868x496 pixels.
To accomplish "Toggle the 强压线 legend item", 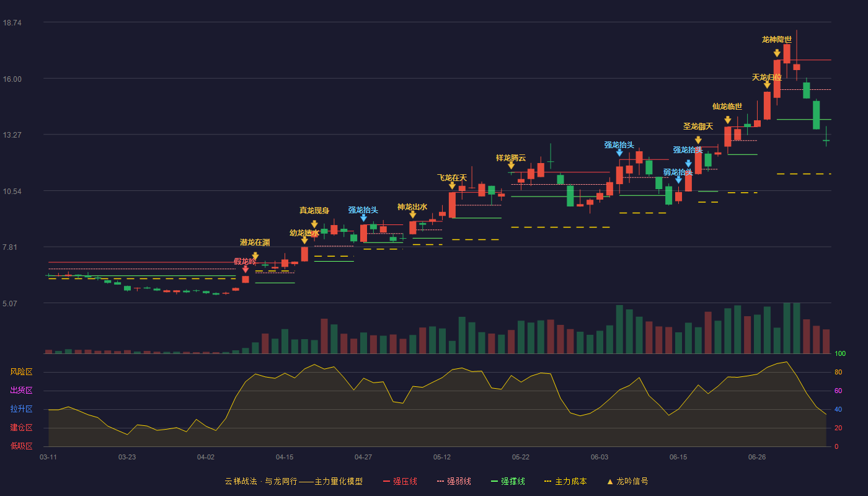I will 400,481.
